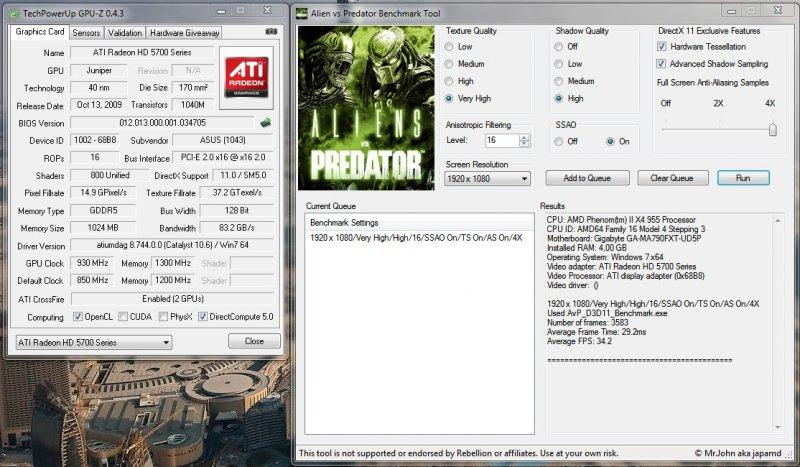The height and width of the screenshot is (467, 800).
Task: Toggle Hardware Tessellation checkbox
Action: [662, 46]
